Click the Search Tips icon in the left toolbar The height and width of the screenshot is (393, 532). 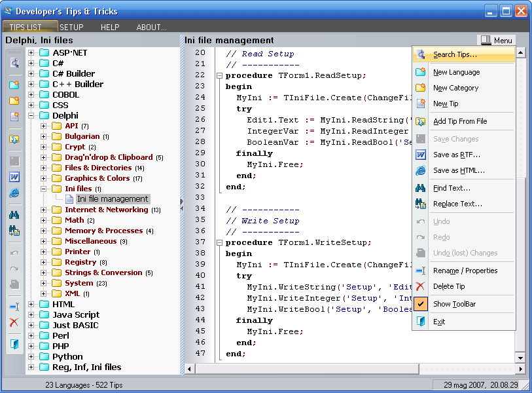pyautogui.click(x=14, y=64)
